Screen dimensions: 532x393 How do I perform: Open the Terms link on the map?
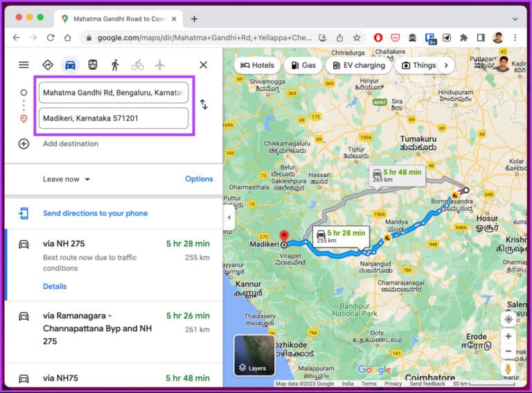click(369, 383)
